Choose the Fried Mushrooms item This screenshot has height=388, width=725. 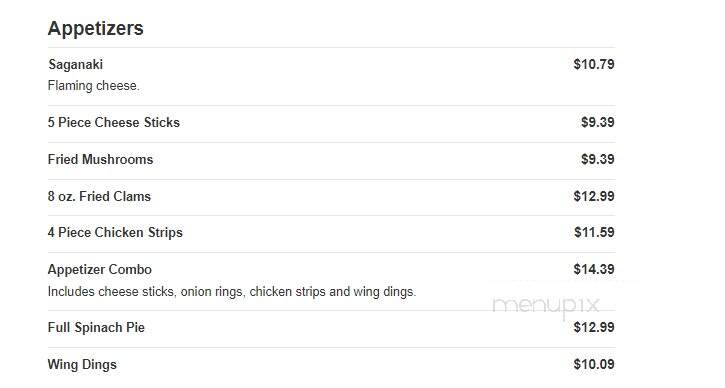pyautogui.click(x=100, y=159)
